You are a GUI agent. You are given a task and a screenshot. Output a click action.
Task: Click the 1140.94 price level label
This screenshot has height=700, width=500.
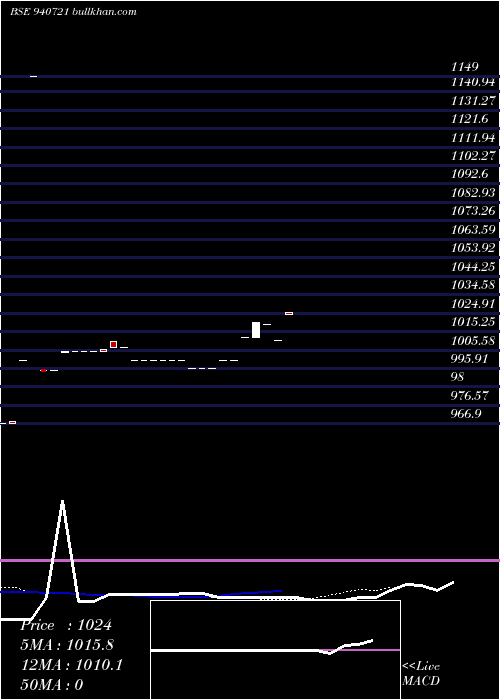[x=473, y=82]
